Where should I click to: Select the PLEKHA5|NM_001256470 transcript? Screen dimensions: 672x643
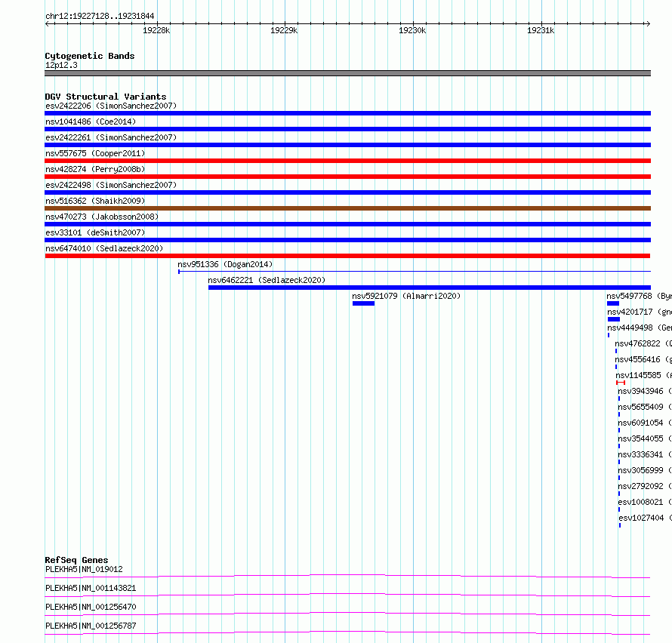click(x=91, y=607)
